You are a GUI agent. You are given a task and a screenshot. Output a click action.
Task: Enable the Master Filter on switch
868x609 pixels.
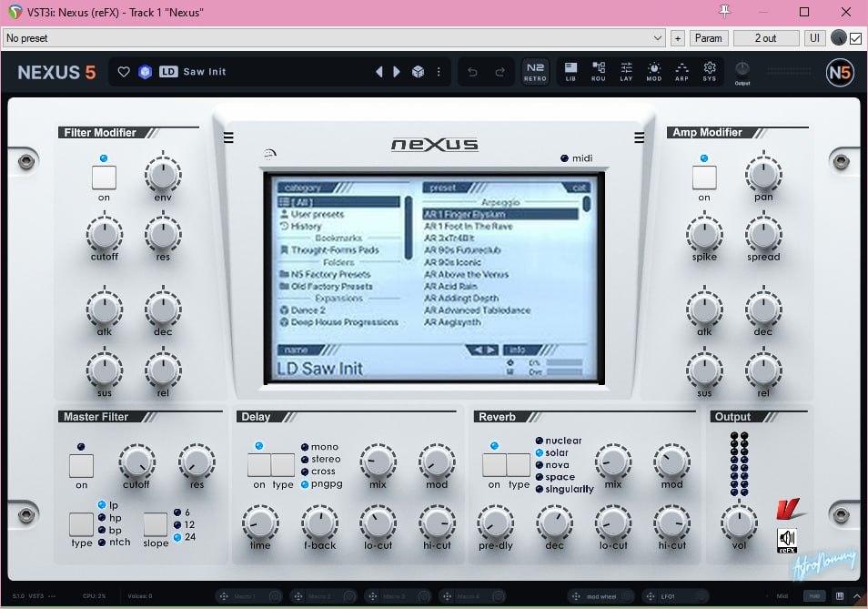tap(81, 466)
